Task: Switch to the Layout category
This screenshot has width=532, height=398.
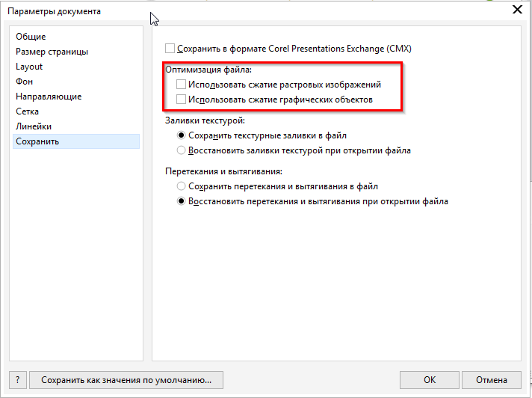Action: pyautogui.click(x=30, y=67)
